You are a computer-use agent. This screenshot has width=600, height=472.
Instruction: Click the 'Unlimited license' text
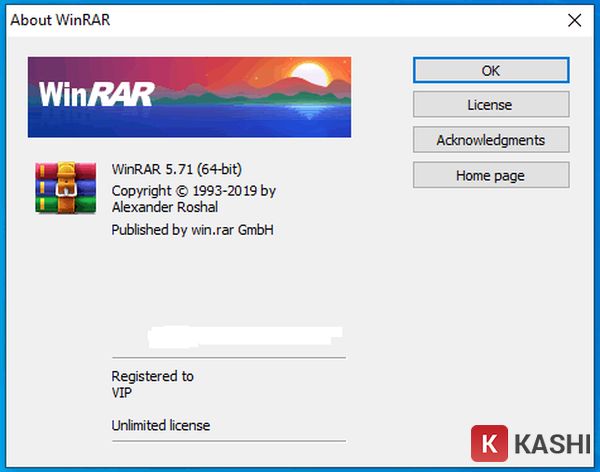click(x=161, y=425)
